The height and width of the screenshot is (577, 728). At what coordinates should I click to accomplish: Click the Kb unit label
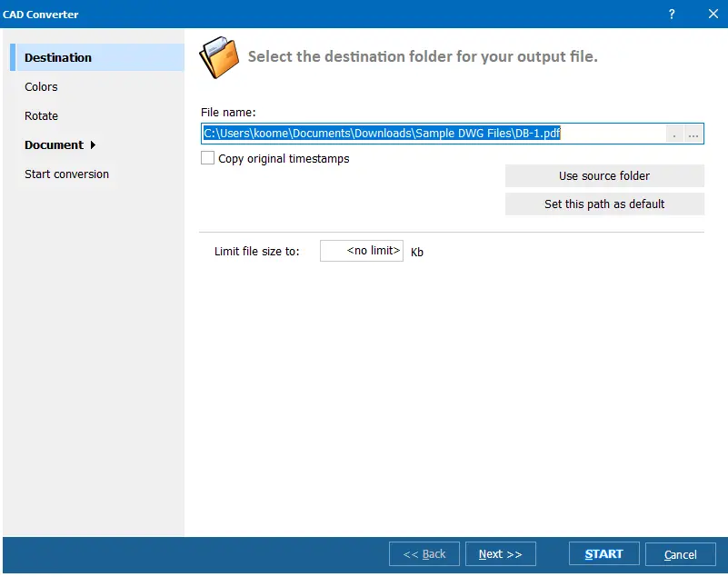(x=417, y=252)
